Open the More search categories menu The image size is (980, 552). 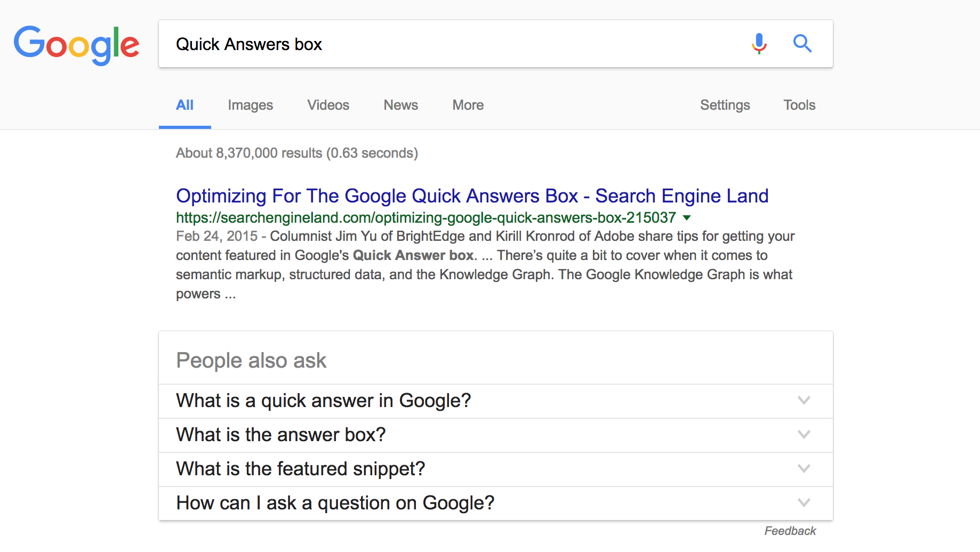coord(468,105)
